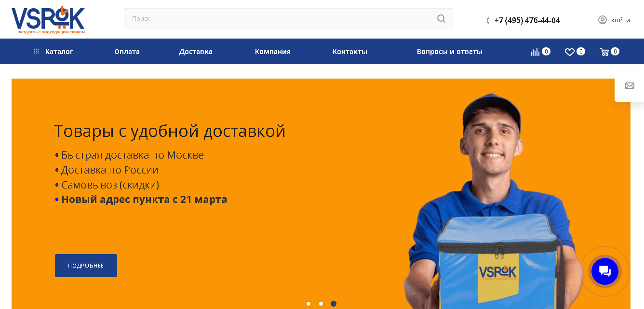Go to Контакты page

point(350,52)
